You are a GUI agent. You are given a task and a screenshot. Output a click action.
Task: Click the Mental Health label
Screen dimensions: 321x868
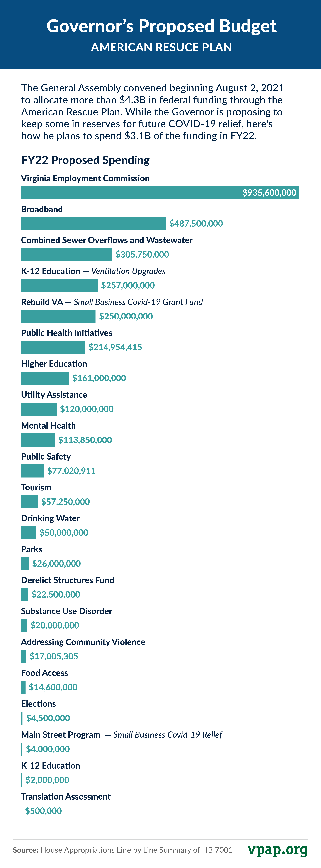[48, 426]
